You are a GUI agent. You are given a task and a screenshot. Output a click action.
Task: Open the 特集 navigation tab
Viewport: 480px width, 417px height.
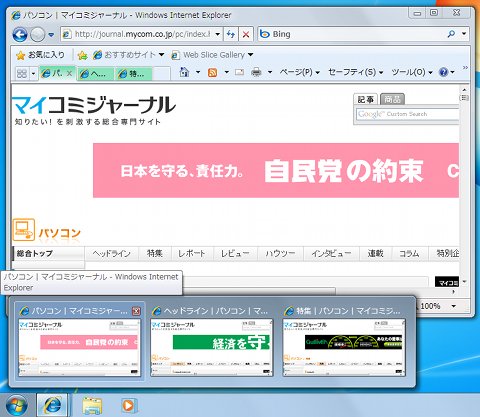[x=155, y=254]
